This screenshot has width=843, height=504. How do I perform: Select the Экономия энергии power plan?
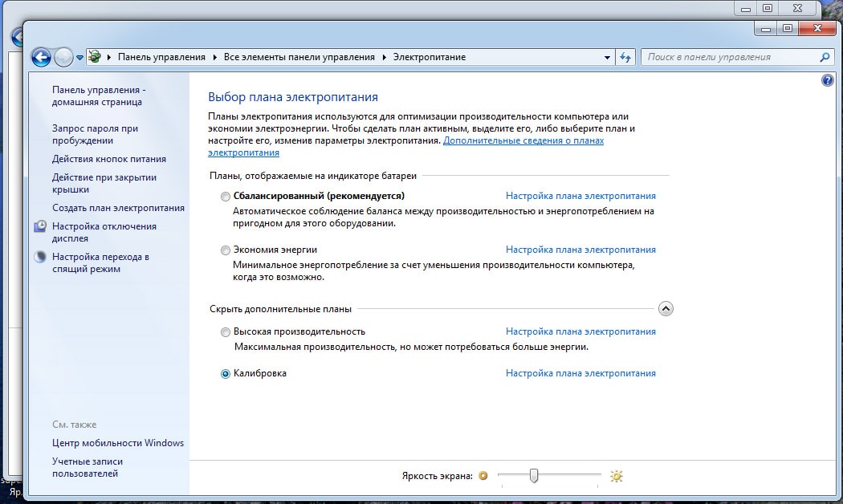coord(226,250)
